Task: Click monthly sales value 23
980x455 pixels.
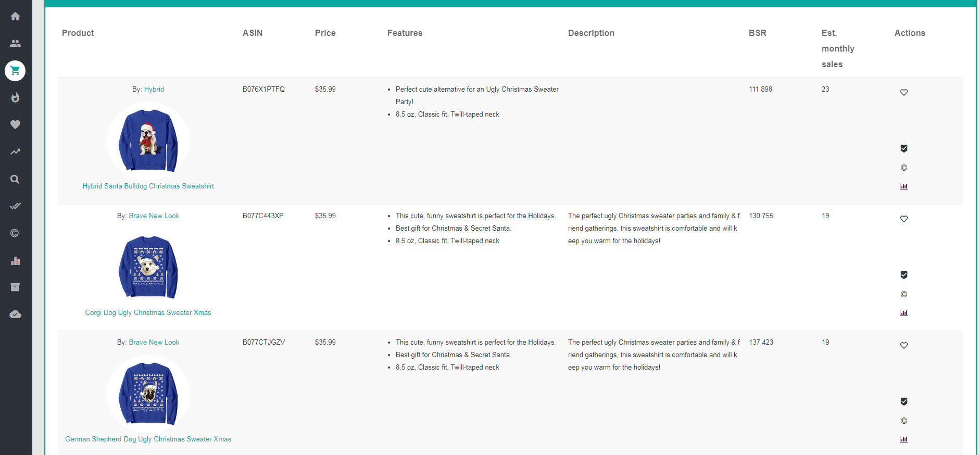Action: tap(825, 89)
